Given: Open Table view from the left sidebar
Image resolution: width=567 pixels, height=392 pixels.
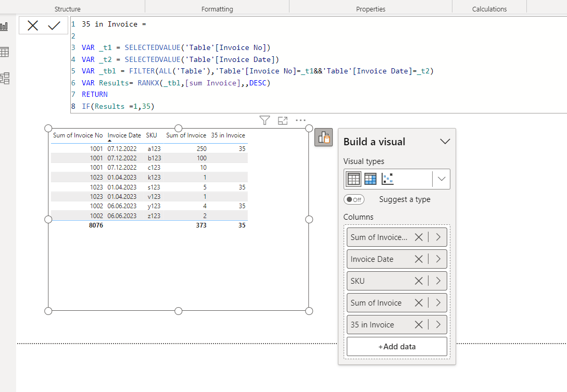Looking at the screenshot, I should point(4,52).
